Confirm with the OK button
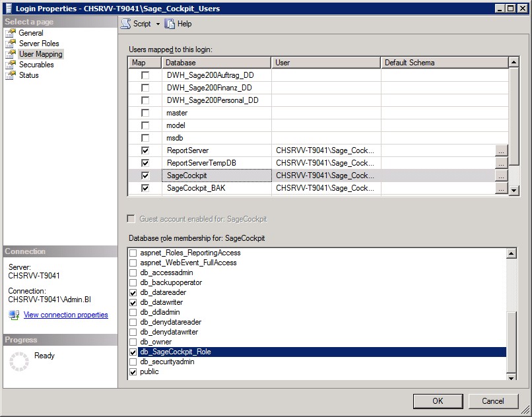Image resolution: width=532 pixels, height=417 pixels. coord(438,401)
